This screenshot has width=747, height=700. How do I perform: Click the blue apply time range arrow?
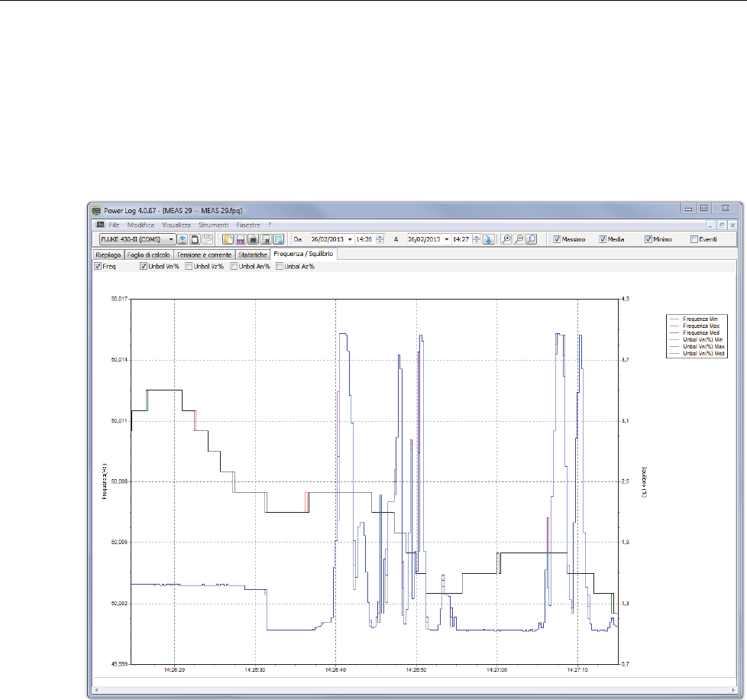[488, 239]
